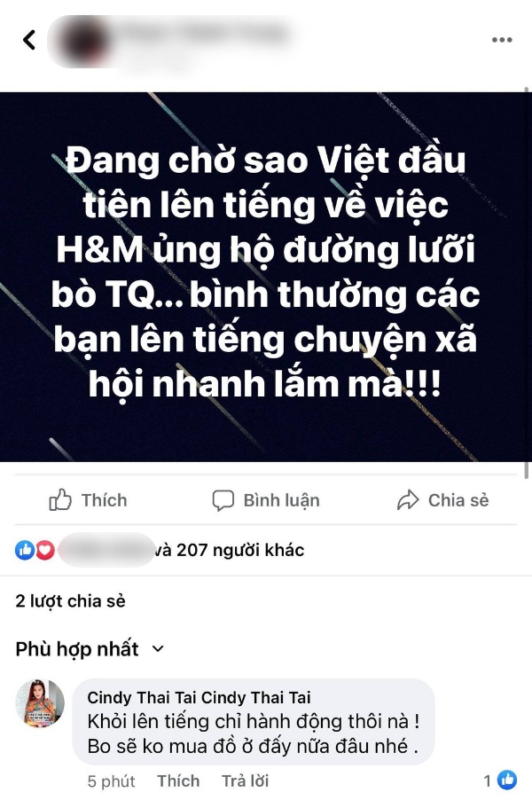532x800 pixels.
Task: View the 2 lượt chia sẻ list
Action: point(70,601)
